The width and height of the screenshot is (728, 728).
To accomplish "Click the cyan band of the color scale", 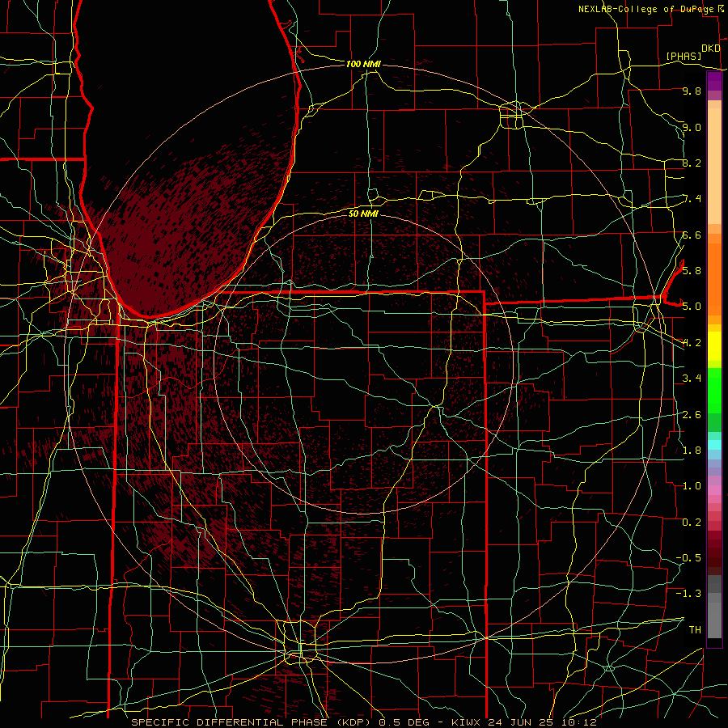I will 714,445.
